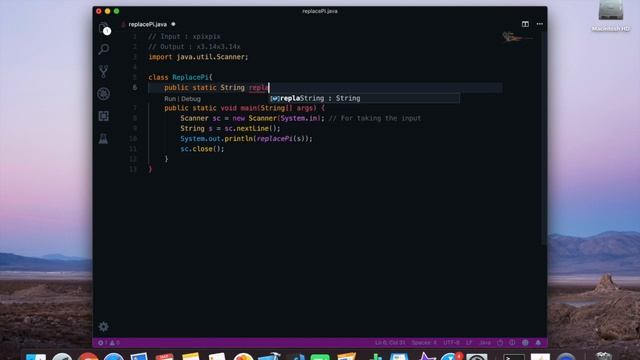Click the editor vertical scrollbar
Image resolution: width=640 pixels, height=360 pixels.
(544, 139)
